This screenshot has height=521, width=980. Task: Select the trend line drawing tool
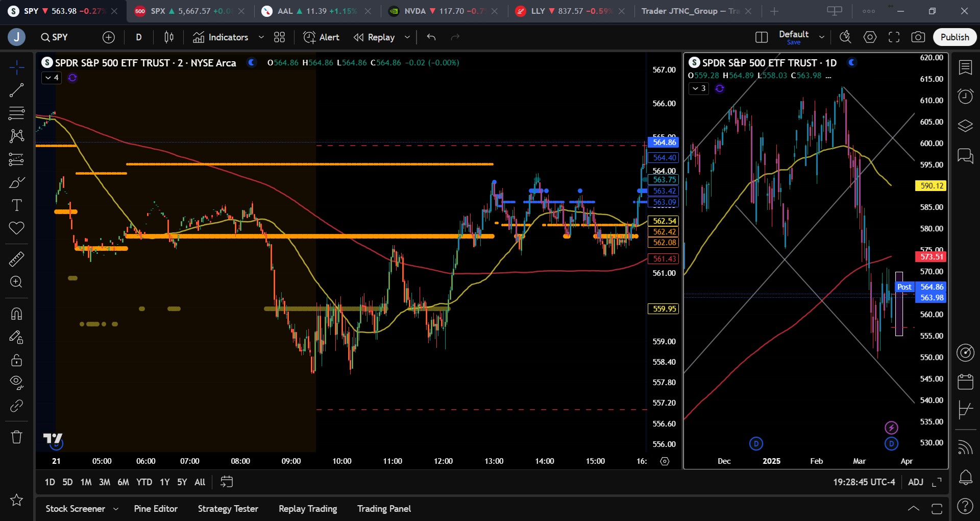tap(16, 90)
